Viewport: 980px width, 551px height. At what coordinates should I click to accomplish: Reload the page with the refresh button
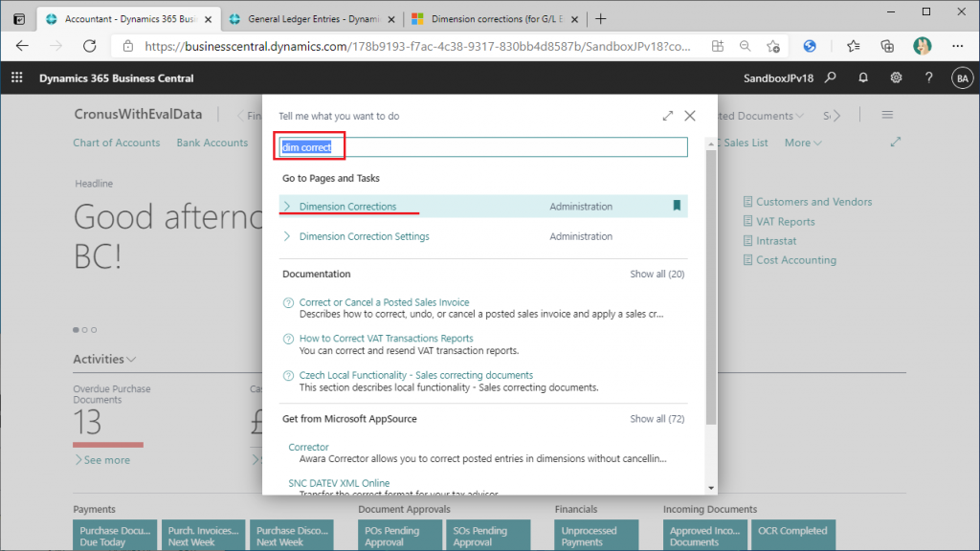pyautogui.click(x=90, y=46)
